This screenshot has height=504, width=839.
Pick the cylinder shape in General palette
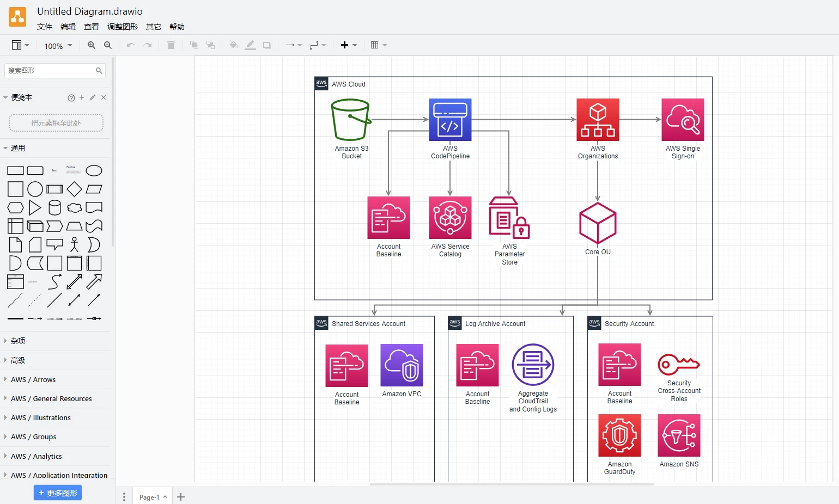coord(54,208)
